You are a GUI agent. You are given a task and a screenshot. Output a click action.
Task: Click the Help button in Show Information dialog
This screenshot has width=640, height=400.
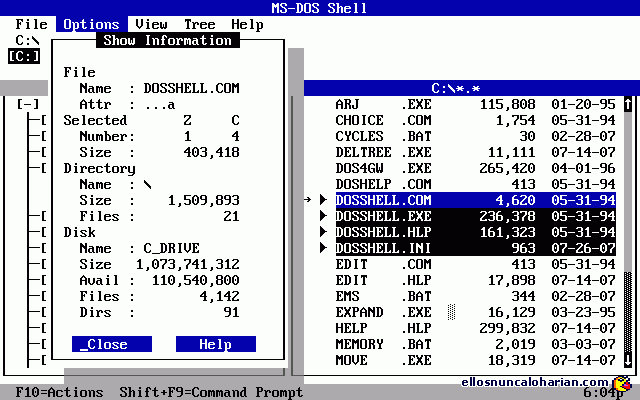pyautogui.click(x=216, y=344)
